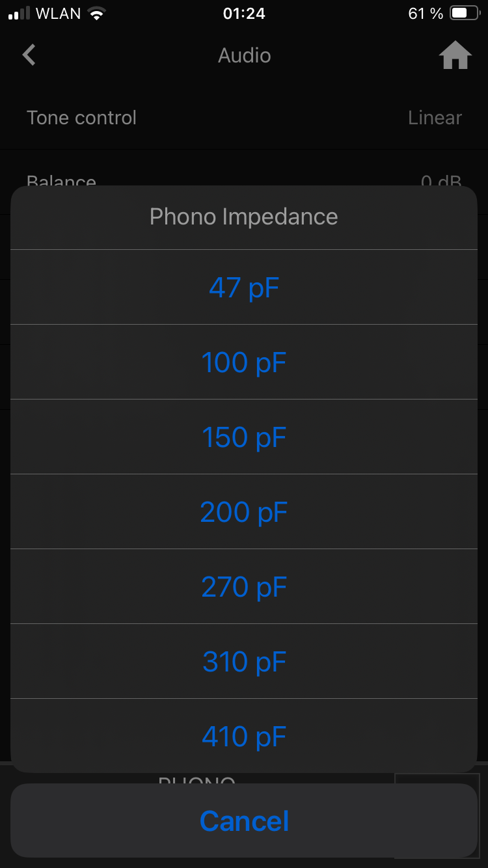Set impedance to 200 pF

244,511
